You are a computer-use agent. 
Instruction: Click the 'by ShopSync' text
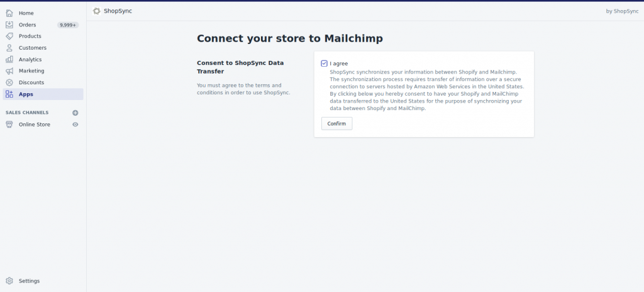pyautogui.click(x=622, y=11)
